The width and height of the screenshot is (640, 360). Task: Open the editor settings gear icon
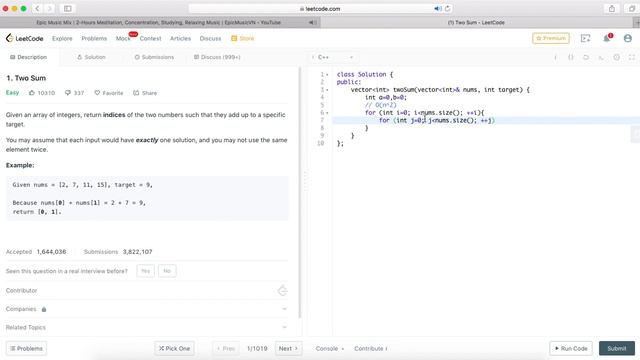tap(616, 57)
